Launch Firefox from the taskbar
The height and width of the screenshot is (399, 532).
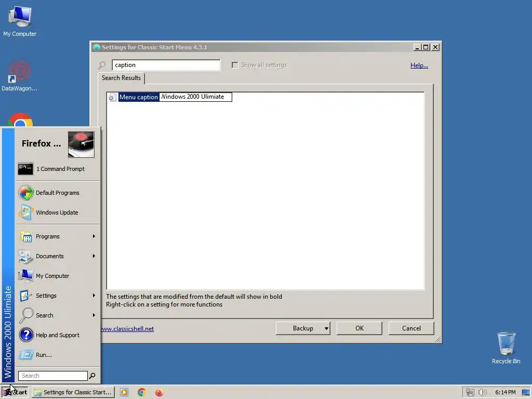click(159, 392)
